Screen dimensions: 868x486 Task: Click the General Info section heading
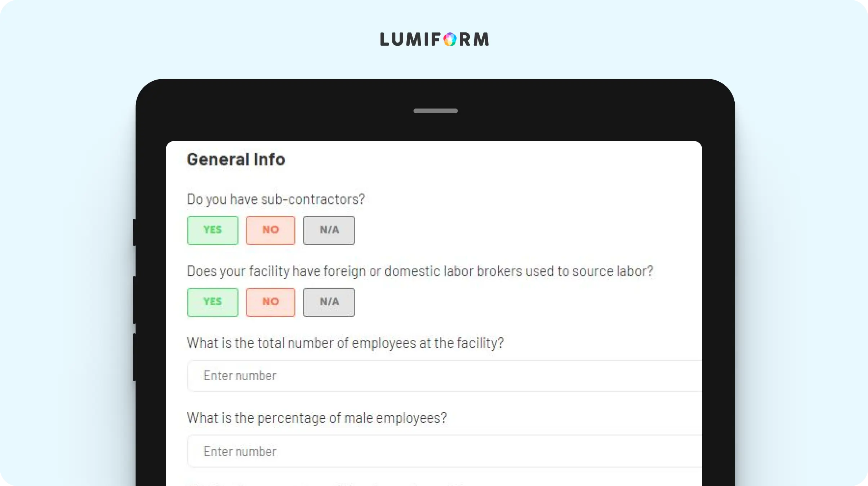[x=236, y=159]
